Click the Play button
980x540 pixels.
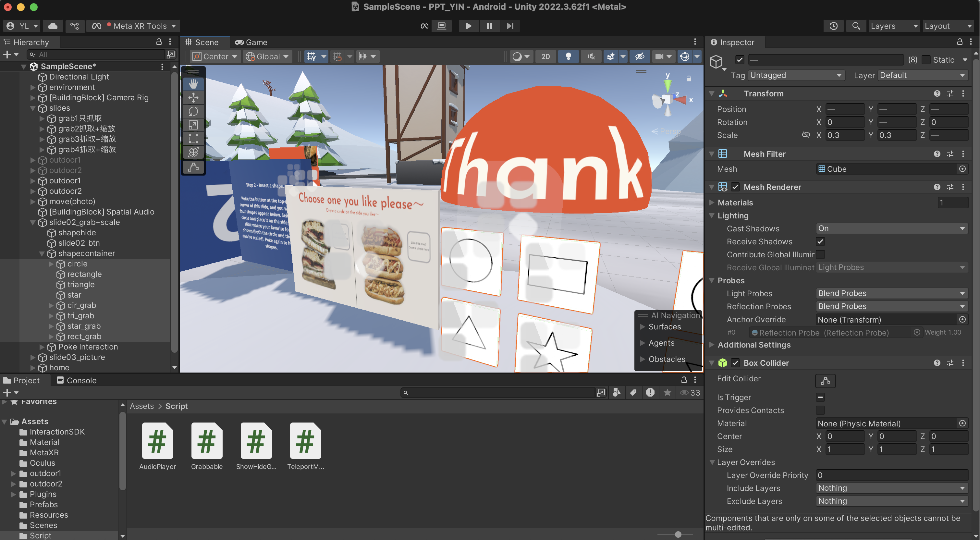pos(468,26)
